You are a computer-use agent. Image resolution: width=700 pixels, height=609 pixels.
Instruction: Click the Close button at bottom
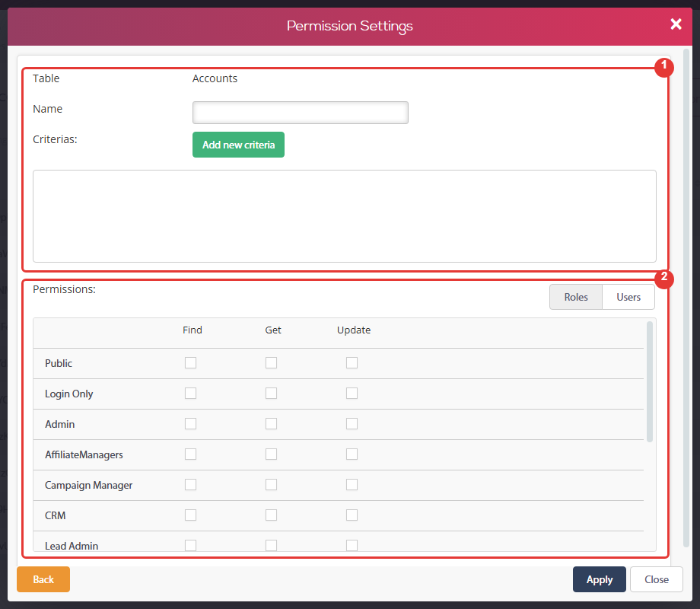point(656,579)
